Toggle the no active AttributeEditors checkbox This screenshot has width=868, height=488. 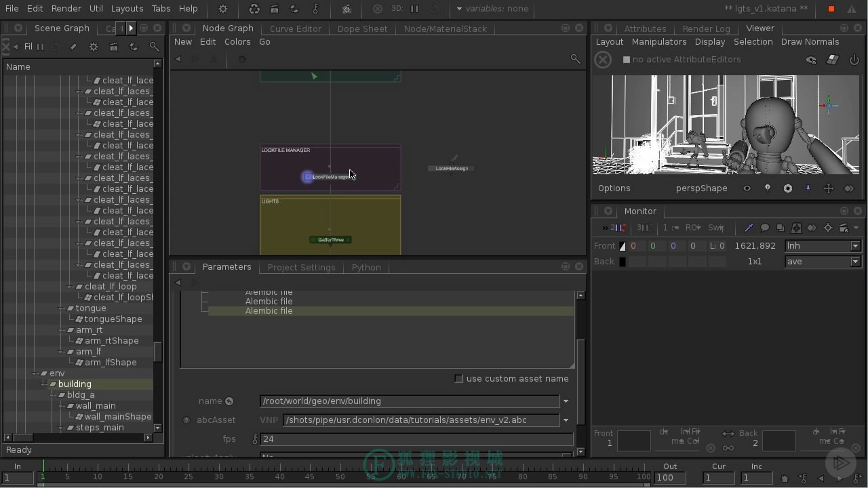(x=627, y=60)
